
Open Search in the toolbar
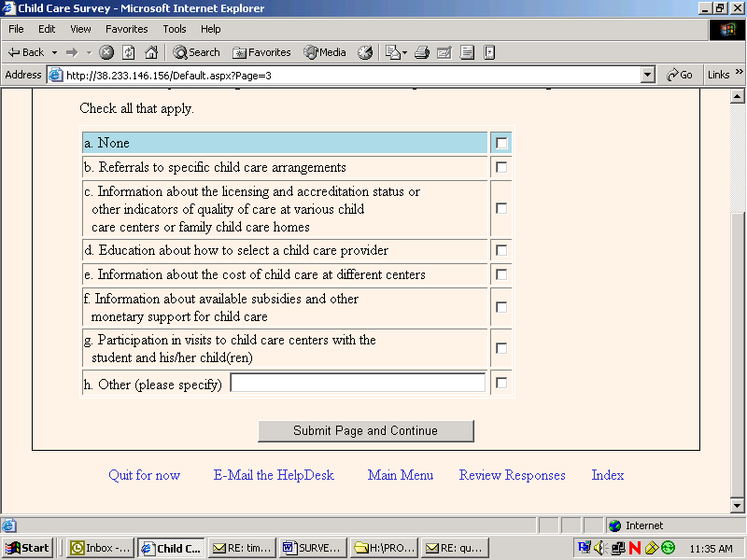(x=196, y=52)
